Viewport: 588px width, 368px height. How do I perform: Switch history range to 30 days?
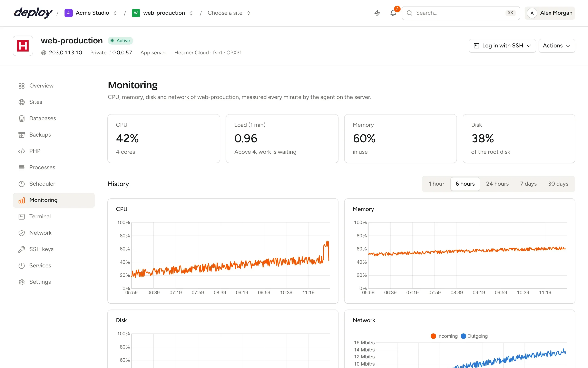[558, 184]
